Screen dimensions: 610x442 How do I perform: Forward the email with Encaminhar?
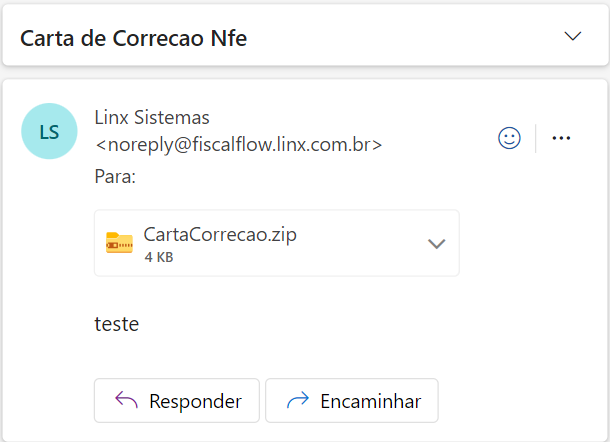coord(352,400)
